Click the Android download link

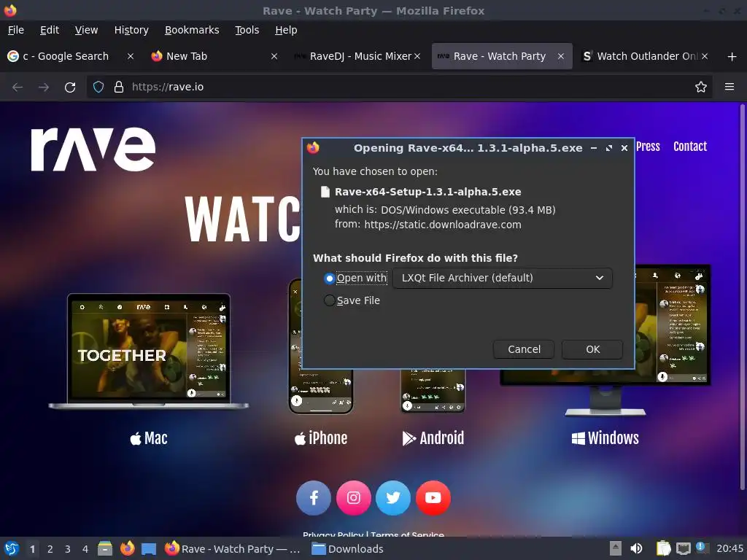click(x=433, y=438)
